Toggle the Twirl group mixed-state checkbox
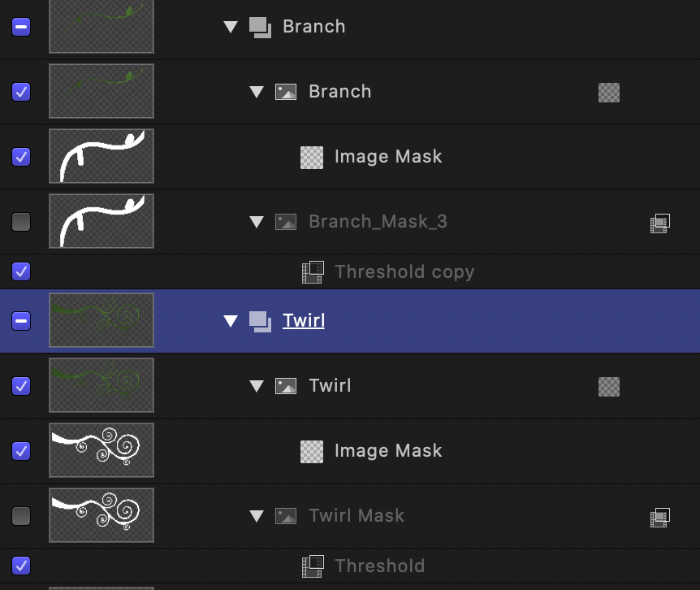Screen dimensions: 700x590 pos(21,321)
